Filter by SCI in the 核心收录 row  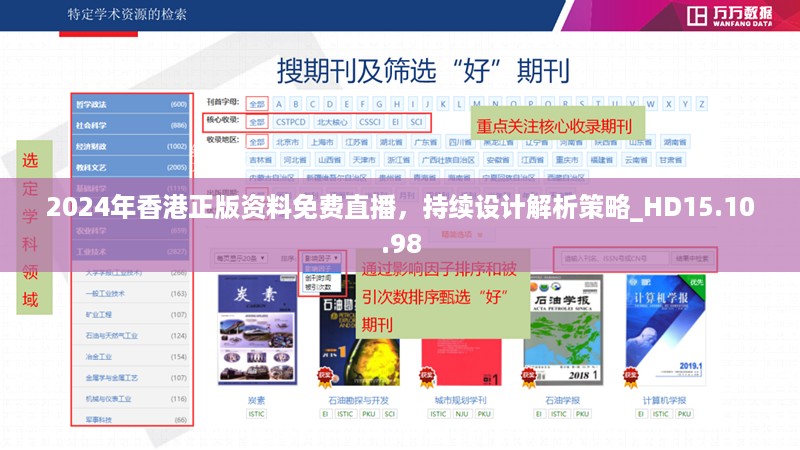[416, 122]
